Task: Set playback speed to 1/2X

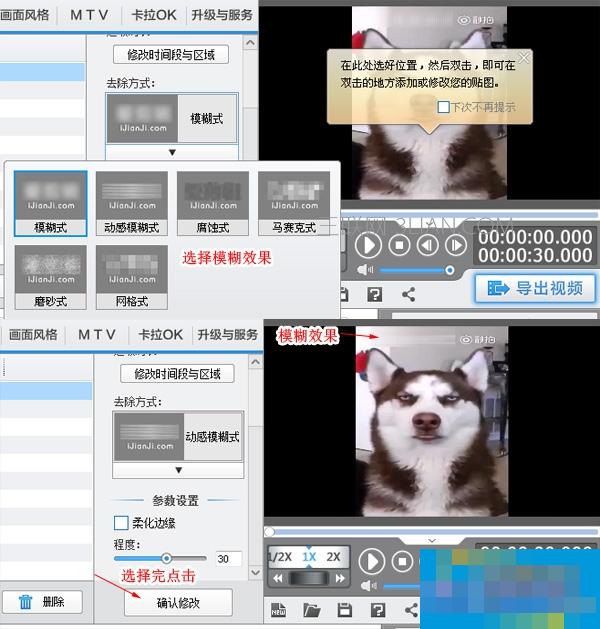Action: pos(280,557)
